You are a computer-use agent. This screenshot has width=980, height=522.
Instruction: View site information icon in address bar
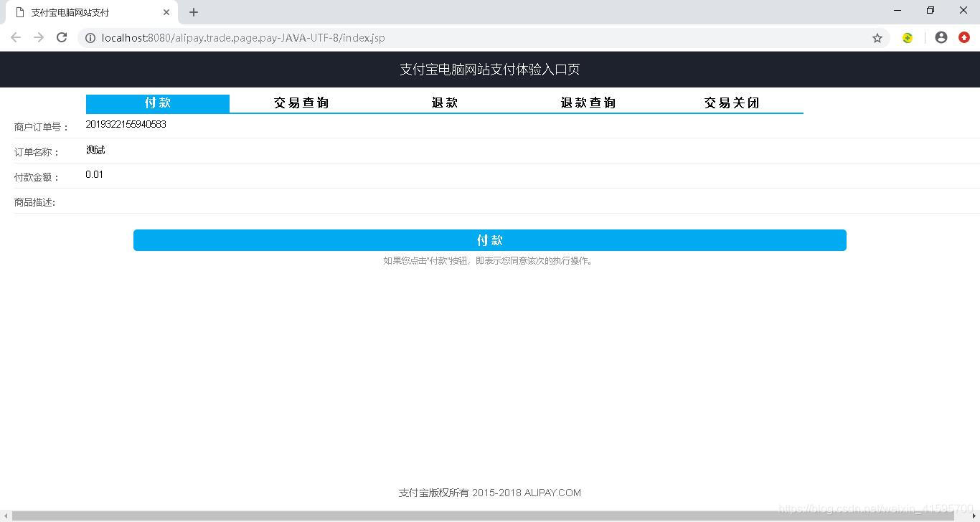tap(90, 38)
